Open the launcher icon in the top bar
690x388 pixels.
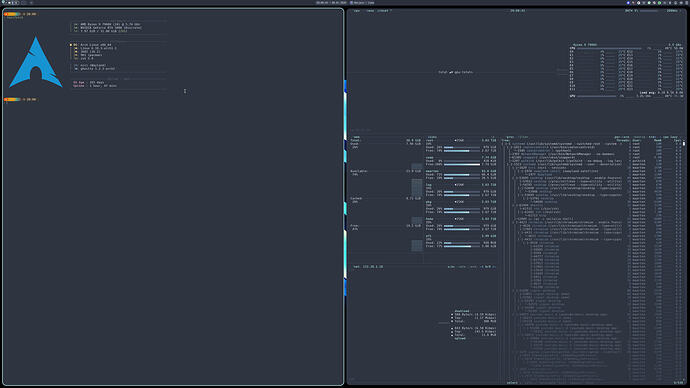(4, 2)
